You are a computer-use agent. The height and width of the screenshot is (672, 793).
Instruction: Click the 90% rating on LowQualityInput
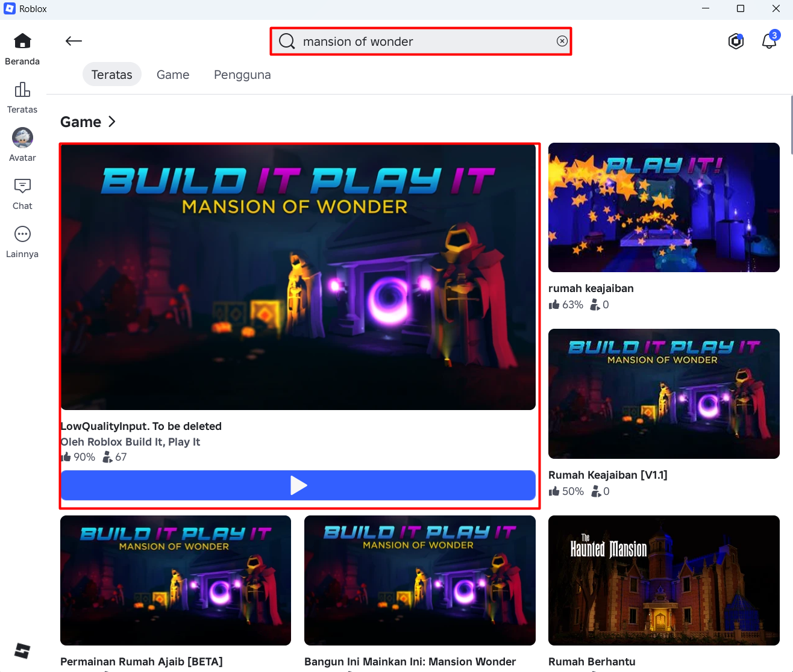click(x=78, y=457)
